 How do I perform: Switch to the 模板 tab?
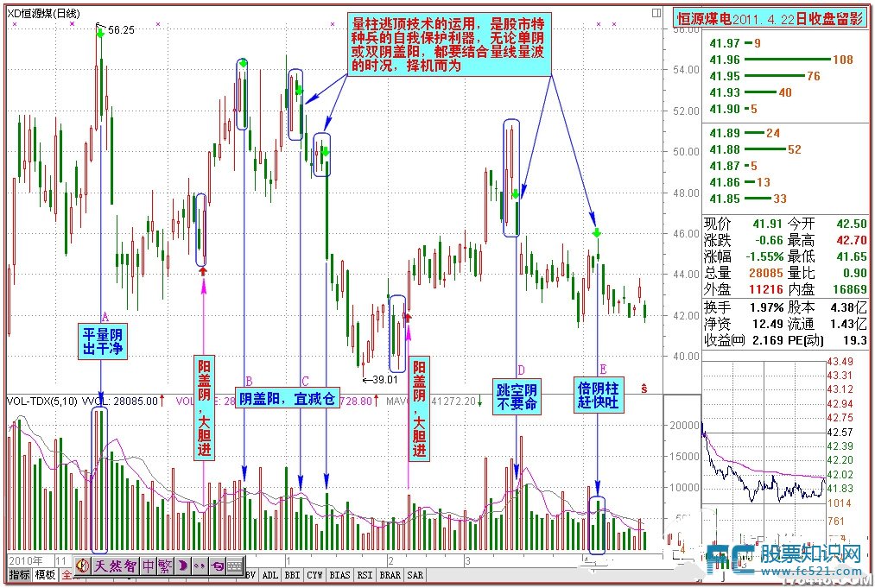click(45, 575)
